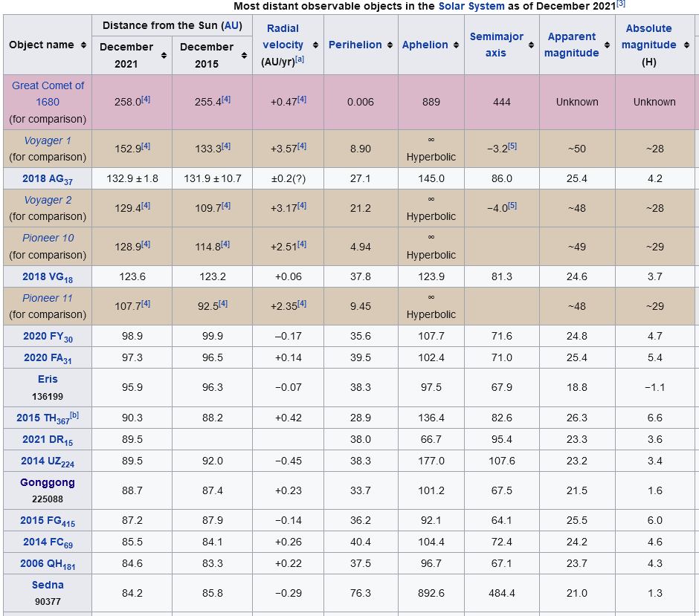Open Great Comet of 1680 article
Screen dimensions: 699x616
[x=48, y=94]
